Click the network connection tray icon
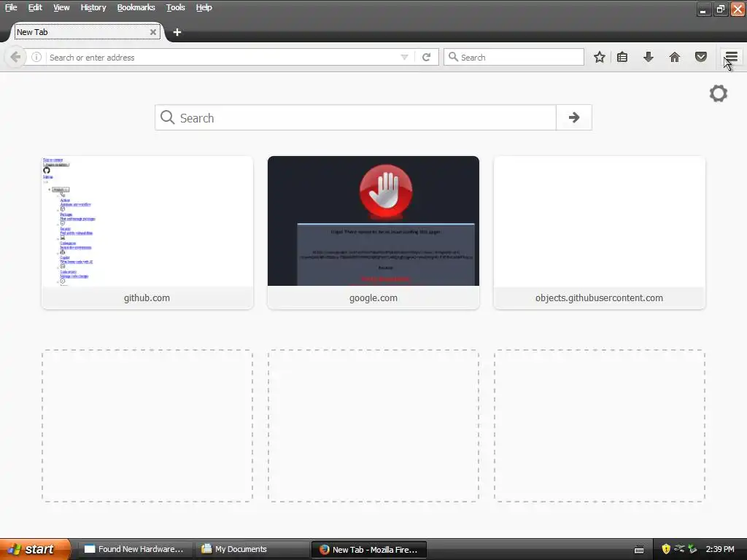The image size is (747, 560). click(679, 548)
